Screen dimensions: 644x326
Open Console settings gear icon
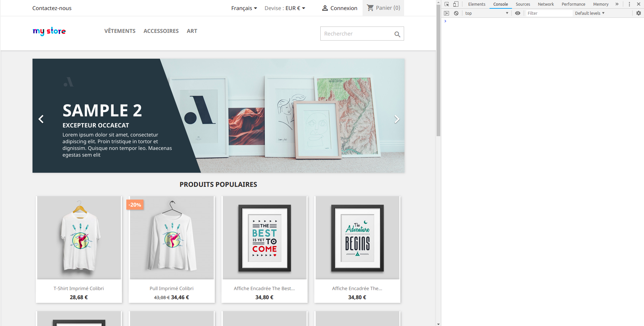pyautogui.click(x=639, y=13)
